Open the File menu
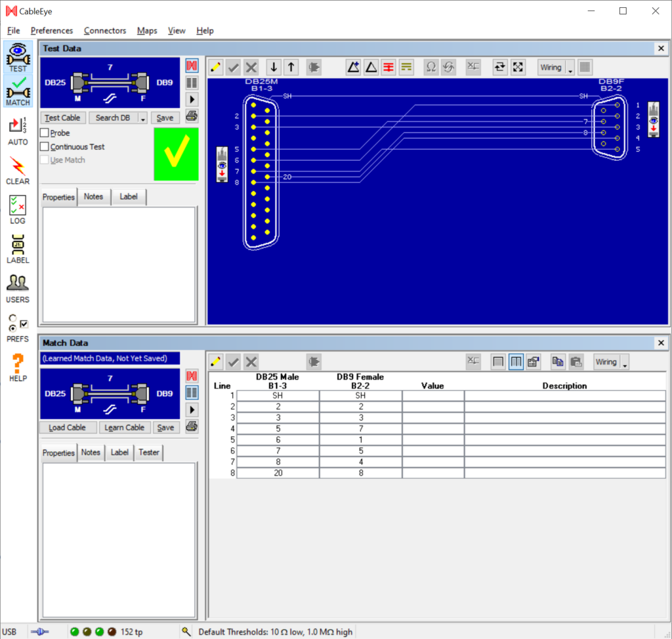 click(13, 30)
